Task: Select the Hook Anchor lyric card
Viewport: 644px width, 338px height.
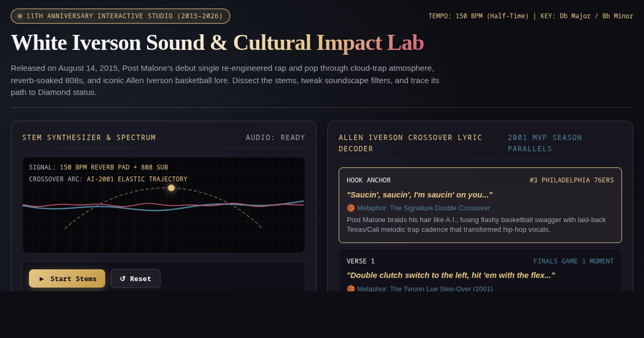Action: (x=480, y=205)
